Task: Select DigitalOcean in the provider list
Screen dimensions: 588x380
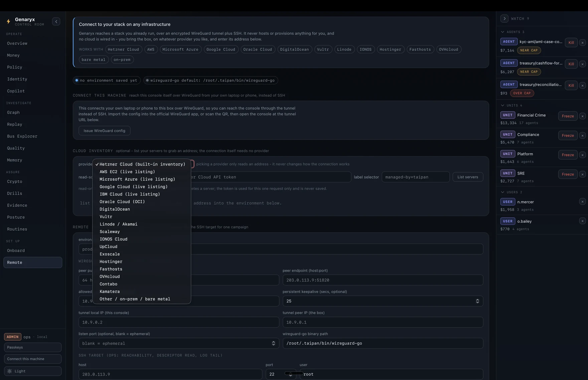Action: [142, 209]
